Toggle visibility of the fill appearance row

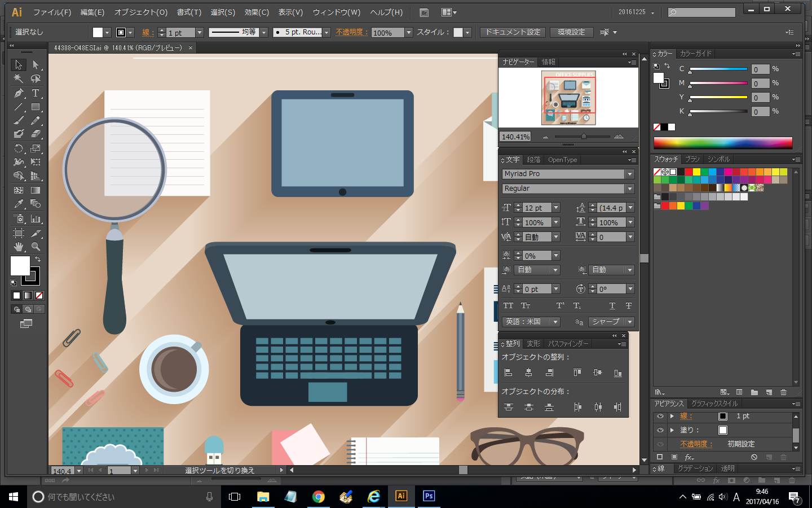(x=660, y=430)
